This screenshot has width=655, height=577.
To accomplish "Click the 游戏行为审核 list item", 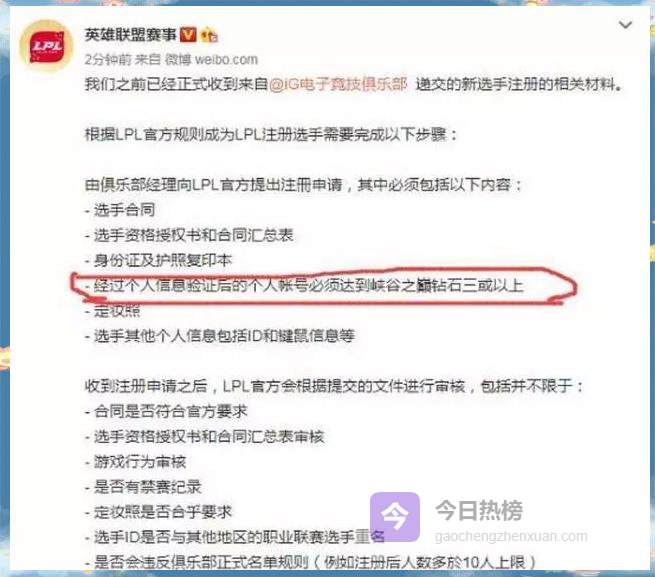I will tap(135, 462).
